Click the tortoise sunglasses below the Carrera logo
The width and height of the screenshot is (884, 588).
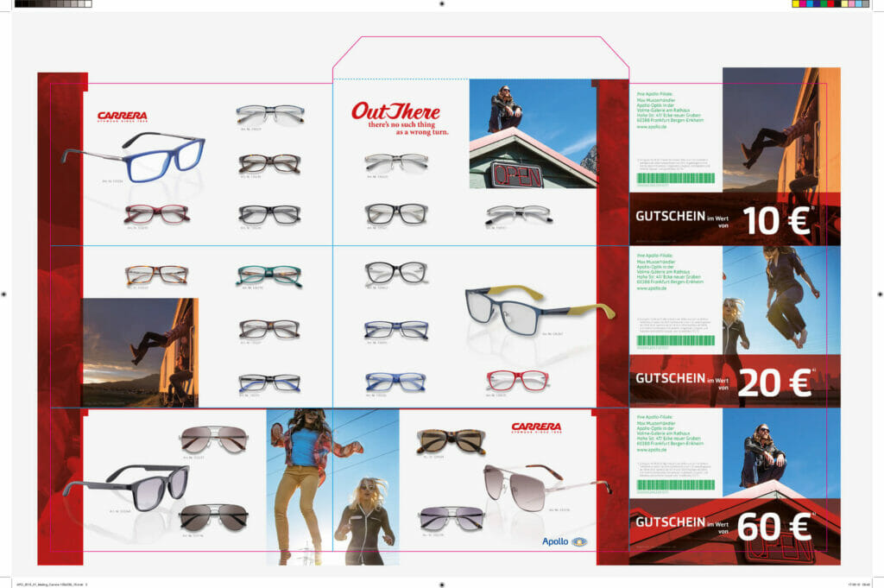(x=451, y=441)
